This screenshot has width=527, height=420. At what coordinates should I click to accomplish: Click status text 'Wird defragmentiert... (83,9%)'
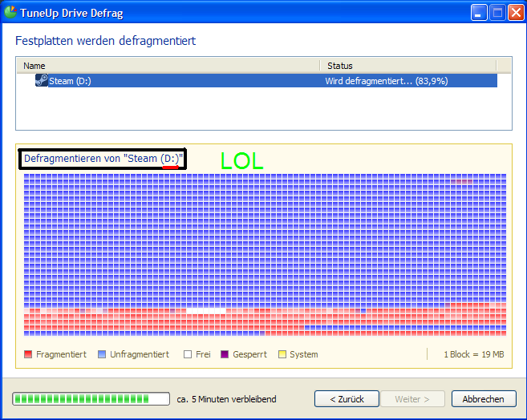[387, 81]
